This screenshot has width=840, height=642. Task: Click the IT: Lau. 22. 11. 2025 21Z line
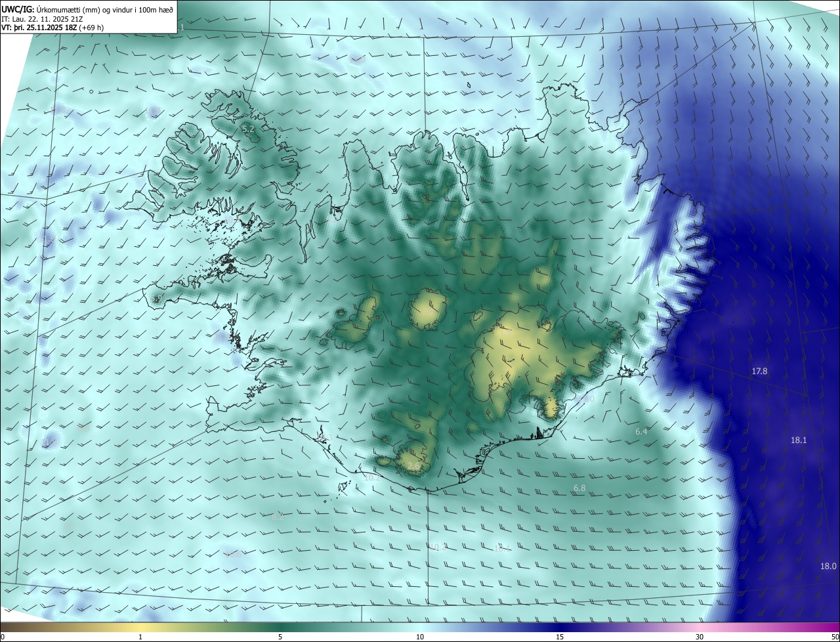pos(43,18)
